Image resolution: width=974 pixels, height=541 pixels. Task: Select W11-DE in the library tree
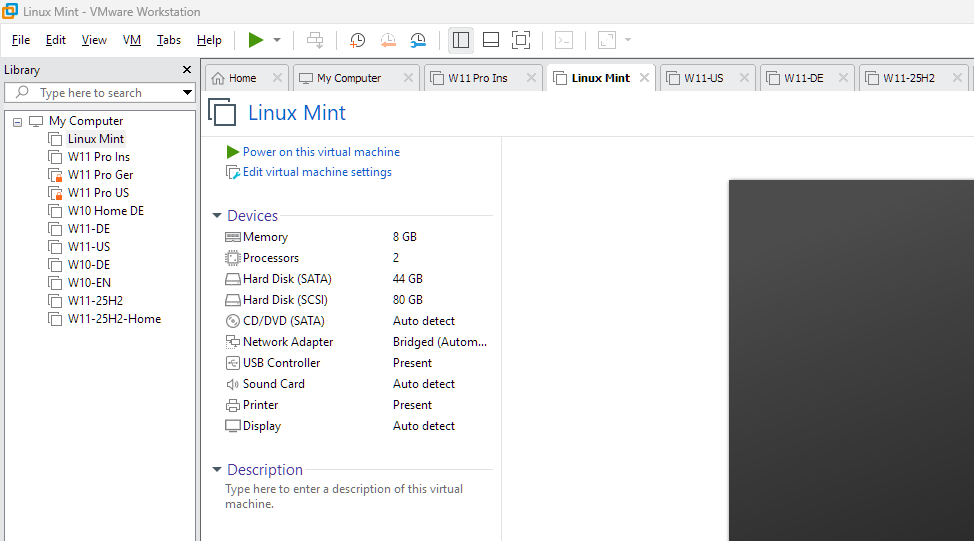(89, 229)
